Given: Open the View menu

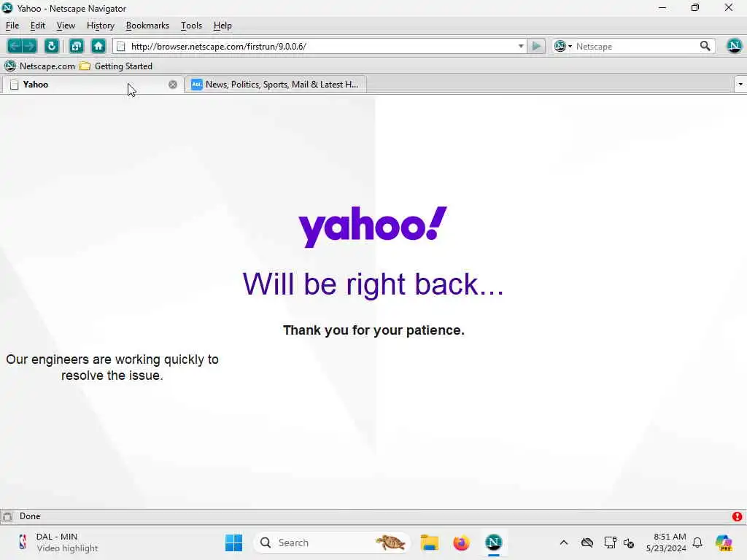Looking at the screenshot, I should pyautogui.click(x=66, y=26).
